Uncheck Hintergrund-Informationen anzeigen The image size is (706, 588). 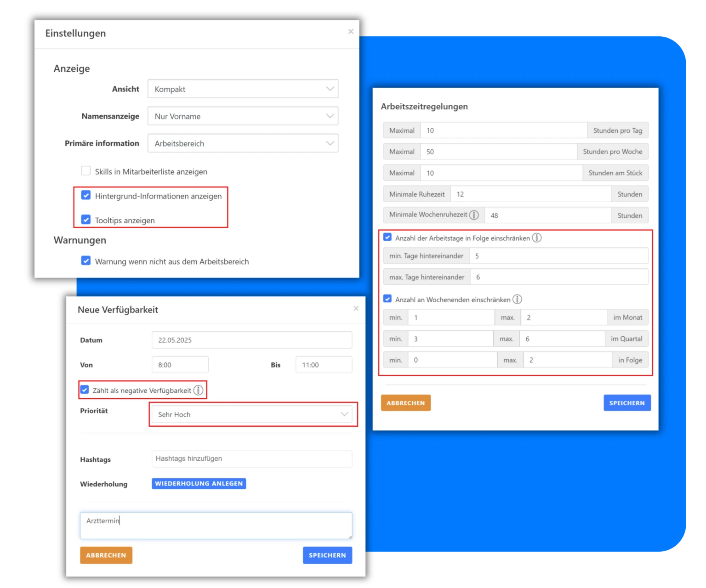(86, 195)
